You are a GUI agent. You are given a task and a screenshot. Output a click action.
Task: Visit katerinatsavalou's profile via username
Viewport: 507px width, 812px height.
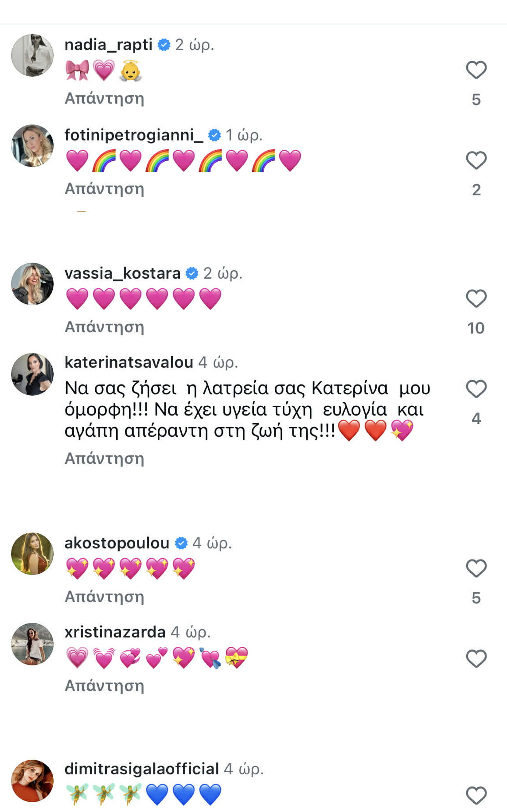(x=129, y=362)
